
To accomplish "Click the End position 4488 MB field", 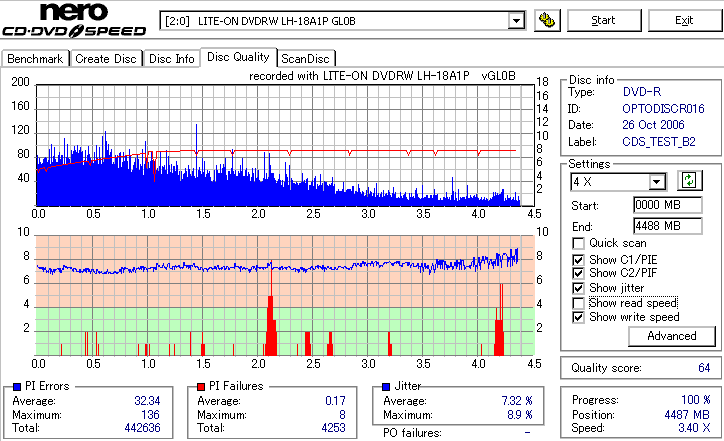I will 667,226.
